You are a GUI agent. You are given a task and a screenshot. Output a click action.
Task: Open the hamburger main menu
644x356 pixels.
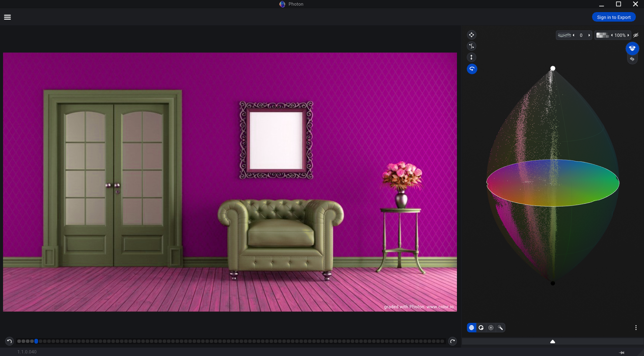[x=8, y=17]
